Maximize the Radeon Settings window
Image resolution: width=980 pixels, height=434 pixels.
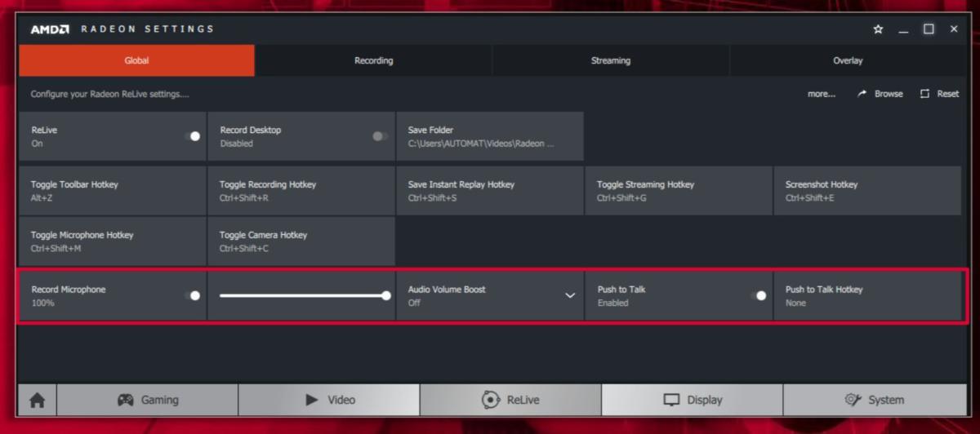929,29
